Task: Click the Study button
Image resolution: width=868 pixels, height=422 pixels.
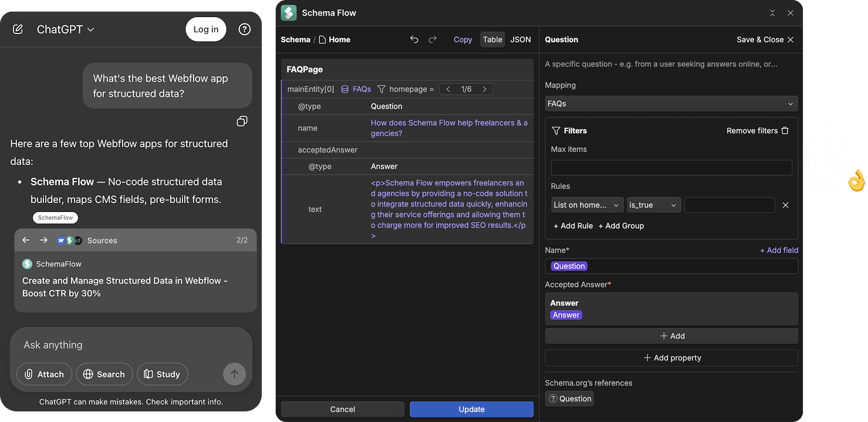Action: [163, 374]
